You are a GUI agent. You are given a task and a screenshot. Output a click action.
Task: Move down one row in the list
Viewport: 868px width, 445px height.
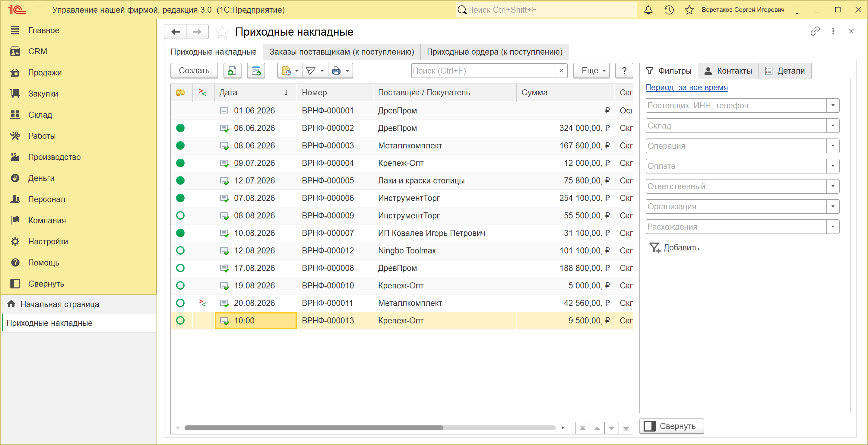click(612, 428)
